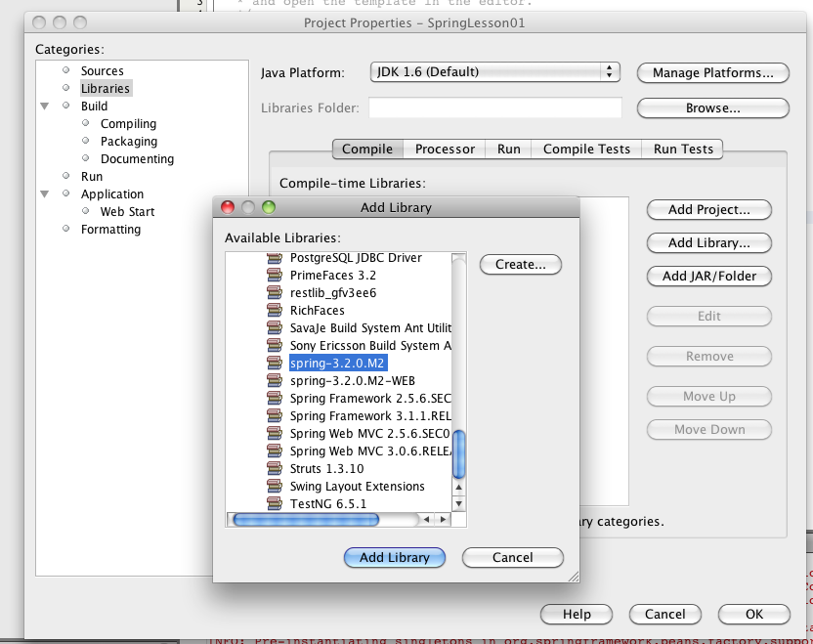The width and height of the screenshot is (813, 644).
Task: Select Libraries category
Action: point(106,89)
